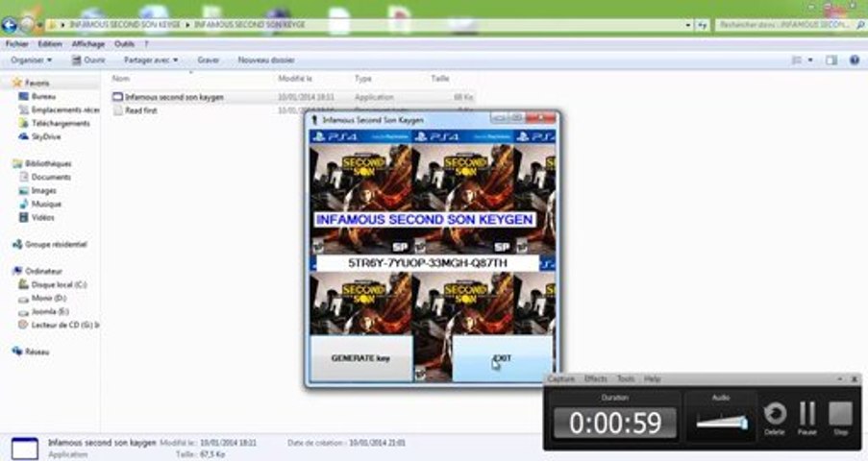Open the Outils menu
The height and width of the screenshot is (461, 868).
point(125,44)
